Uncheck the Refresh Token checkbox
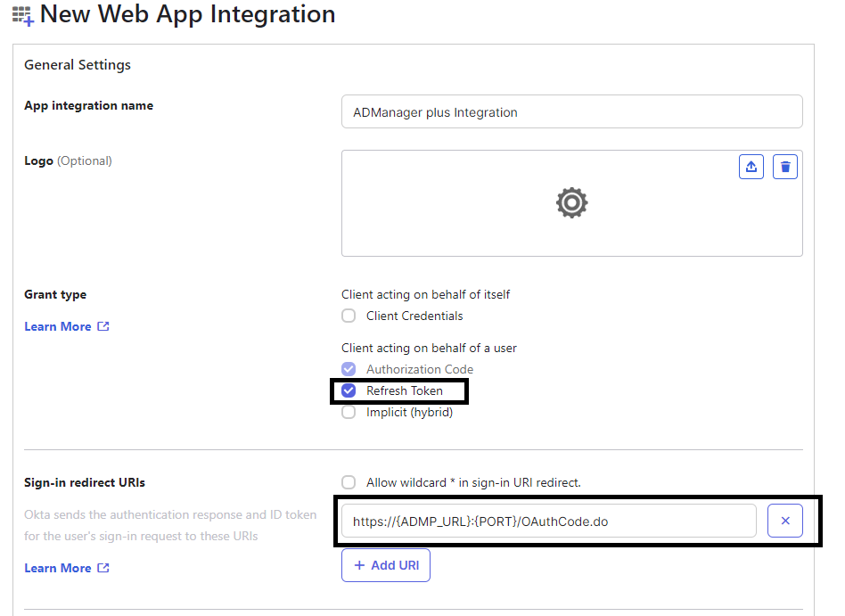The width and height of the screenshot is (845, 616). tap(349, 390)
